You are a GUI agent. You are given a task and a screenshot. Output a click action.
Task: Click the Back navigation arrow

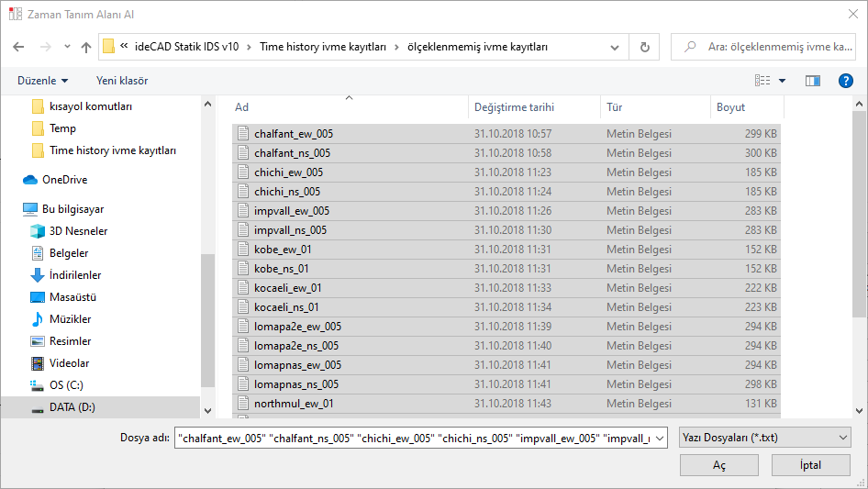point(19,47)
